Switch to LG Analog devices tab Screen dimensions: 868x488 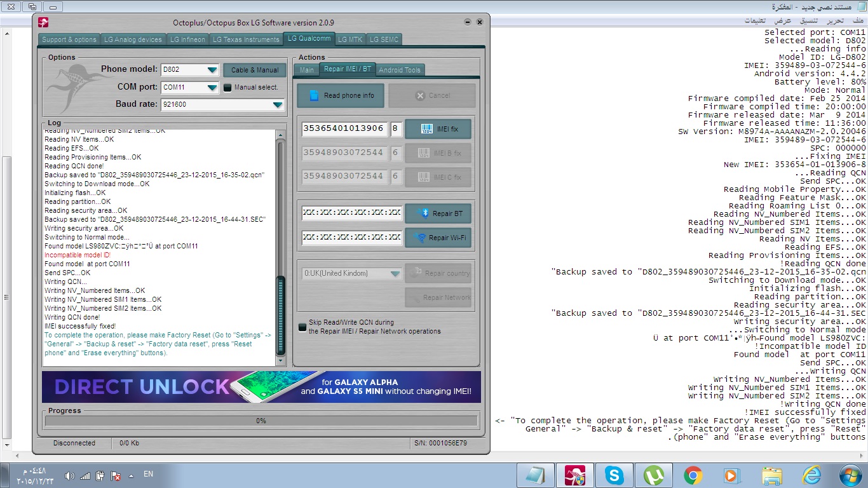pyautogui.click(x=133, y=39)
